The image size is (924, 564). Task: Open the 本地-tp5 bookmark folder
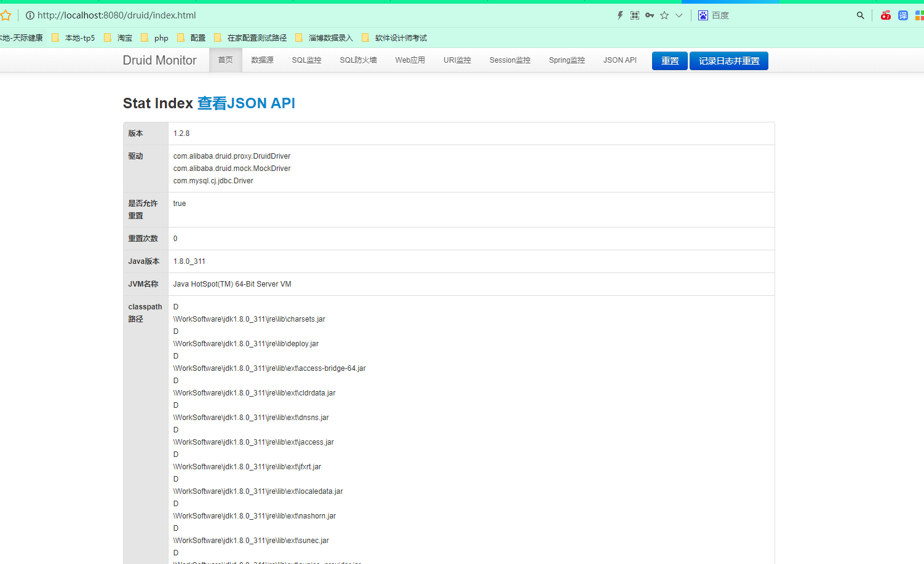pyautogui.click(x=73, y=38)
